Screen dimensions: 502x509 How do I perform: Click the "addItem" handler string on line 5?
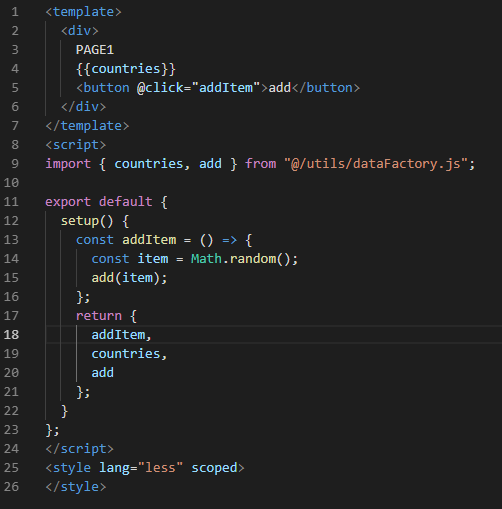tap(226, 88)
